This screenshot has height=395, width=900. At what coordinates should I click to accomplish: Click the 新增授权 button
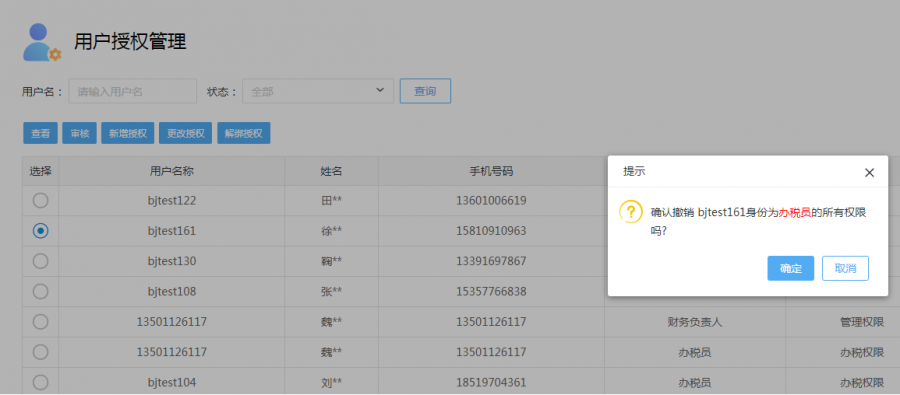click(x=128, y=133)
